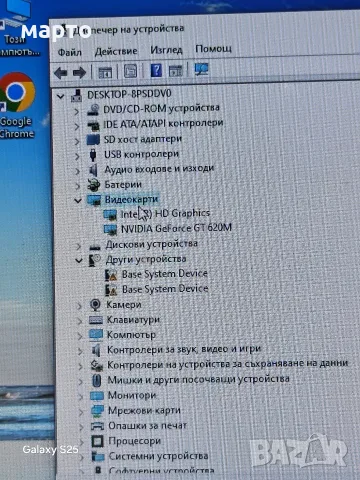
Task: Click the NVIDIA GeForce GT 620M adapter icon
Action: point(110,229)
